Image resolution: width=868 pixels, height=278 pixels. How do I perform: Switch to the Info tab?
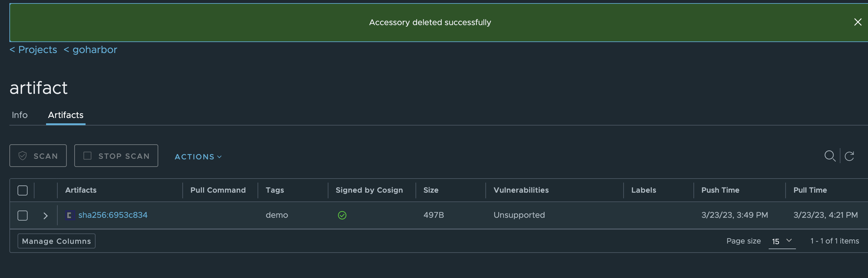(19, 115)
